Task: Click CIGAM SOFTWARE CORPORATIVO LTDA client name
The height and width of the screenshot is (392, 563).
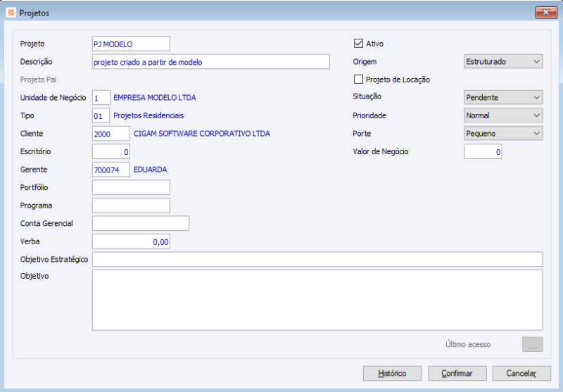Action: pos(202,134)
